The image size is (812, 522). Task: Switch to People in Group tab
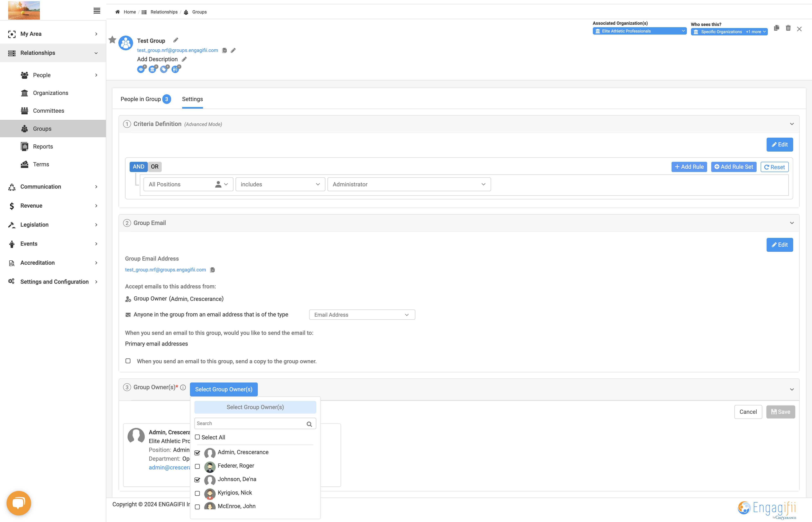coord(146,99)
